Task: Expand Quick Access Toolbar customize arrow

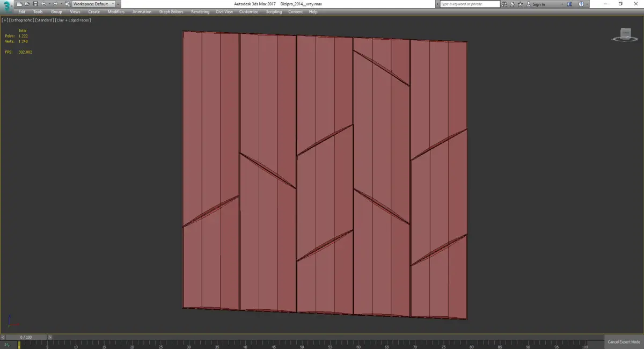Action: point(118,4)
